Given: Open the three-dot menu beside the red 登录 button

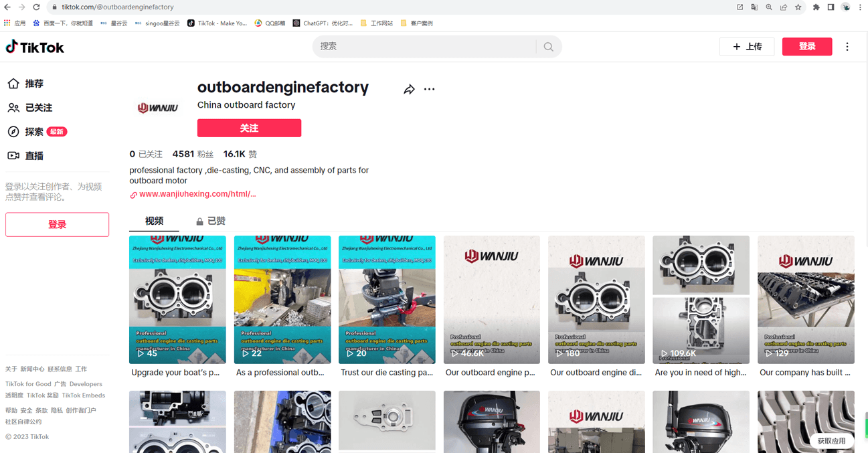Looking at the screenshot, I should coord(847,47).
